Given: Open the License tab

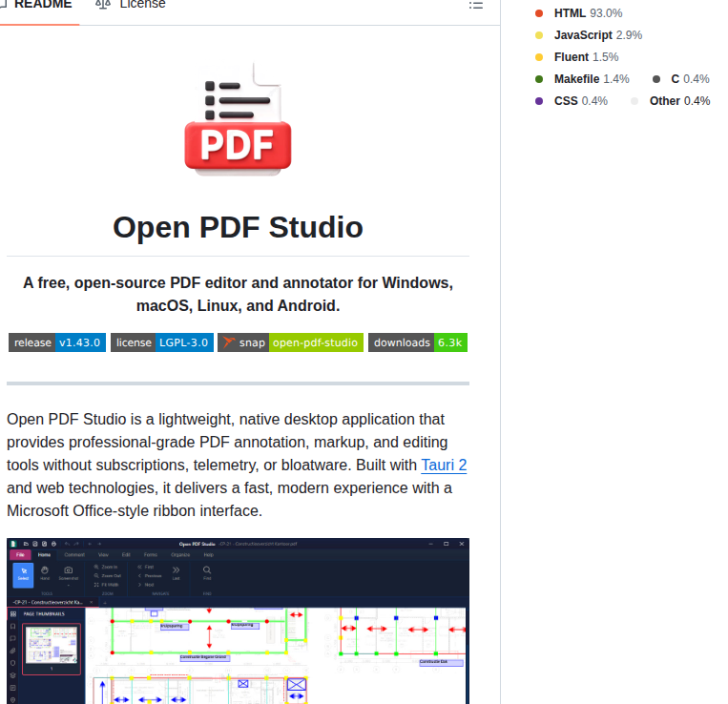Looking at the screenshot, I should (x=131, y=6).
